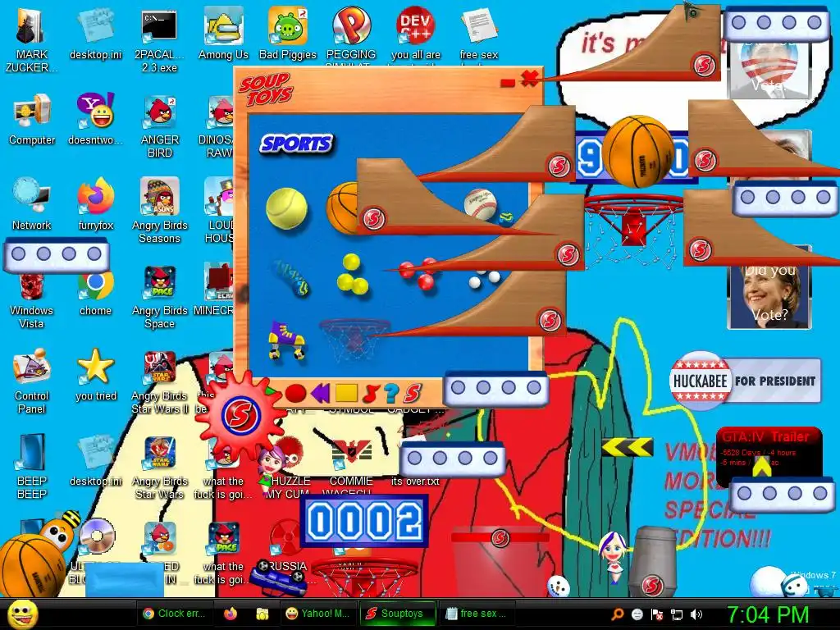The height and width of the screenshot is (630, 840).
Task: Switch to the Clock err Chrome taskbar window
Action: click(174, 614)
